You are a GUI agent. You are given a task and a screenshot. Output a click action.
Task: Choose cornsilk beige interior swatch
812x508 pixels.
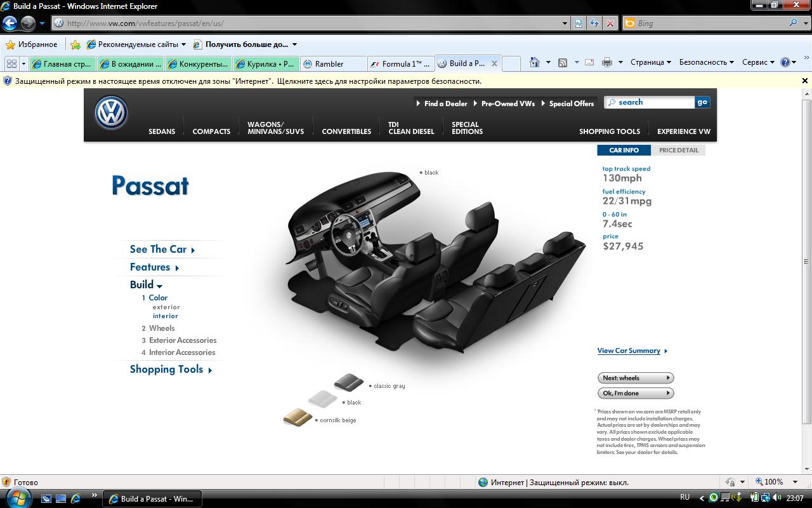298,417
